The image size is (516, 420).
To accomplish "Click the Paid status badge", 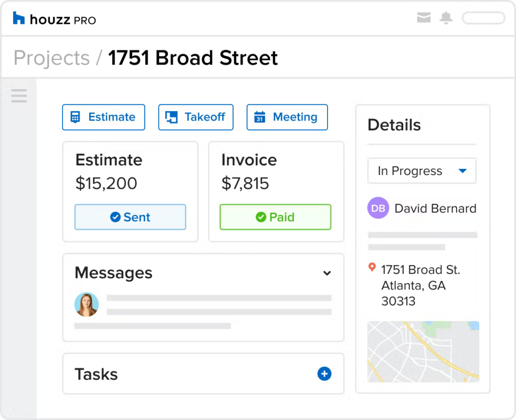I will (x=275, y=217).
